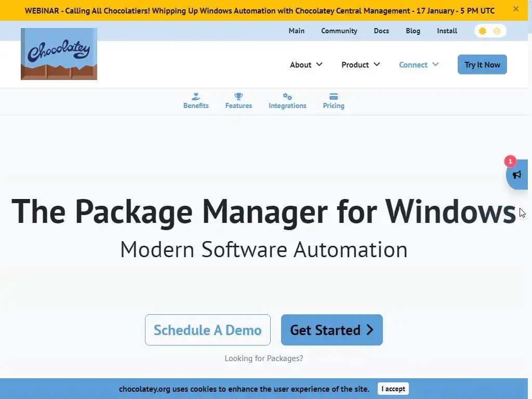Go to the Main site link
532x399 pixels.
(x=296, y=31)
